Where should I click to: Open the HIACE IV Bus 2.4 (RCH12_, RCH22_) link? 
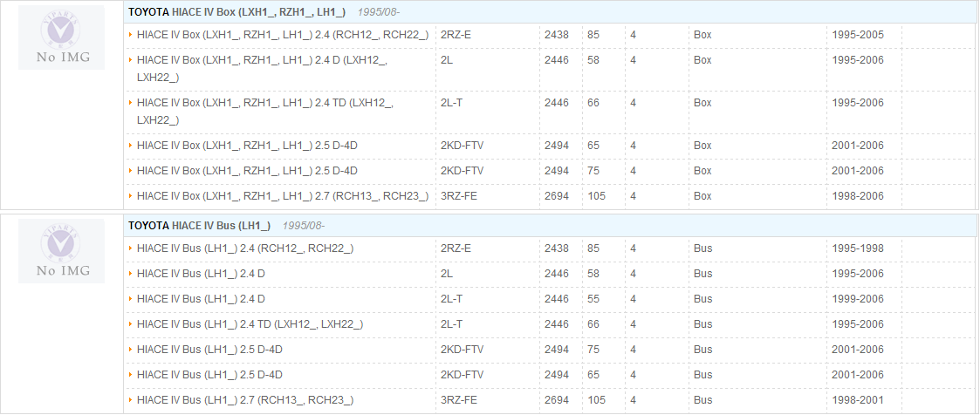(x=245, y=248)
